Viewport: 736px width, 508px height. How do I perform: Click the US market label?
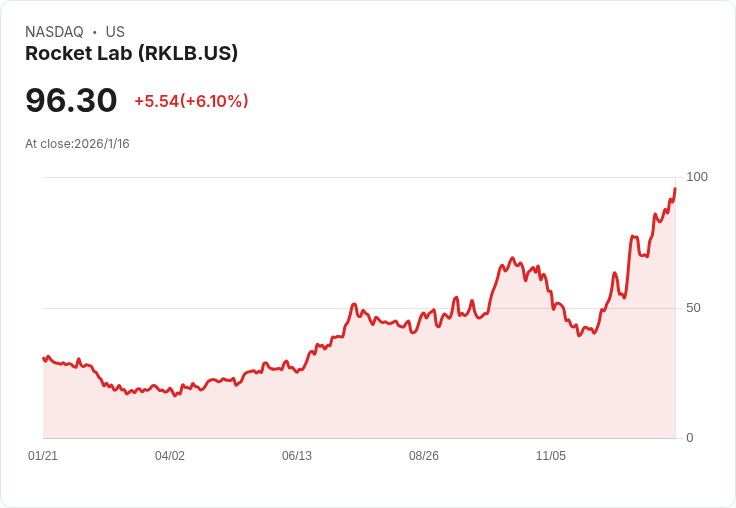click(115, 32)
